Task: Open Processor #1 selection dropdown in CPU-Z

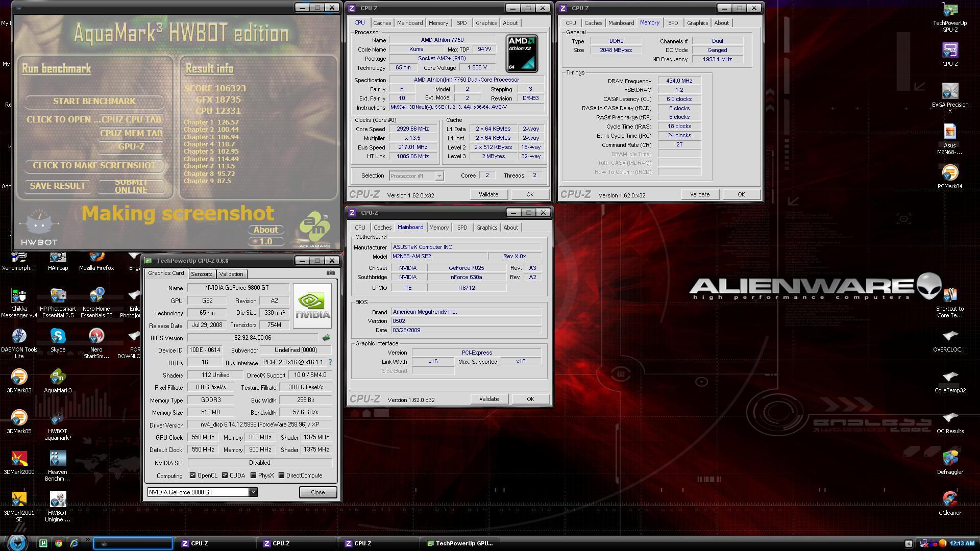Action: click(x=416, y=176)
